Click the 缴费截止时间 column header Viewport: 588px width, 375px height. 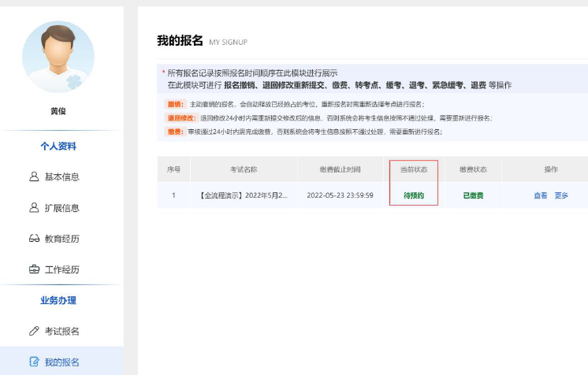click(x=340, y=169)
